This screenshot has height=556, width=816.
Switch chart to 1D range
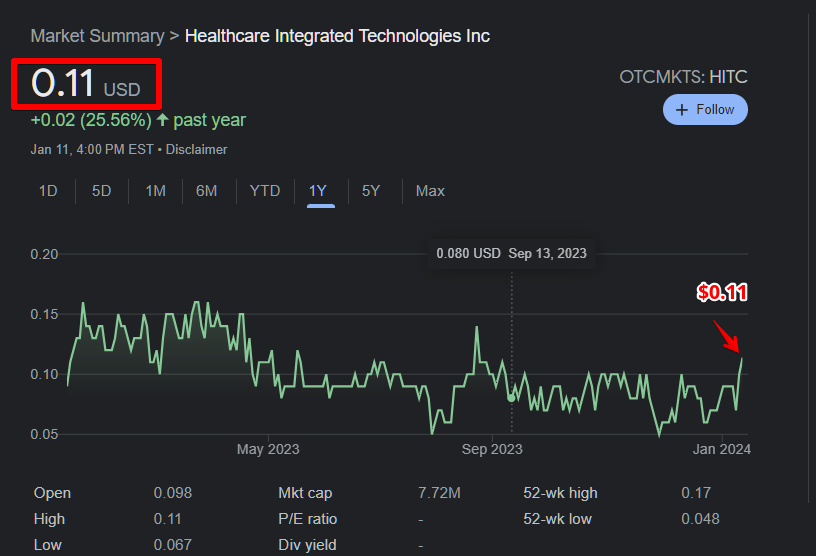click(48, 191)
